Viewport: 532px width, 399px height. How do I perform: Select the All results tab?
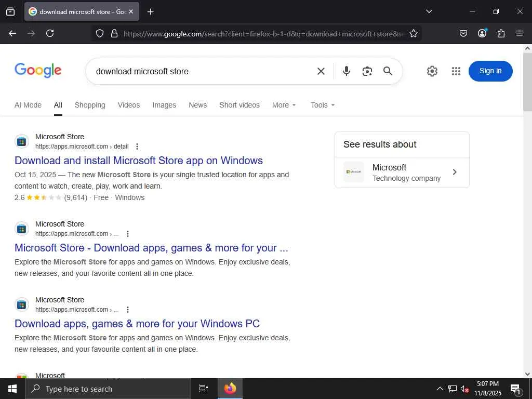[58, 105]
